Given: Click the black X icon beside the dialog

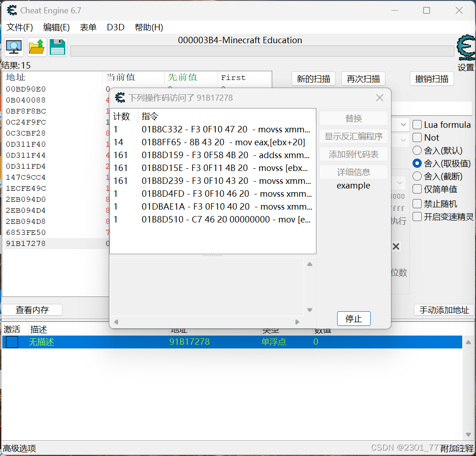Looking at the screenshot, I should [x=396, y=246].
